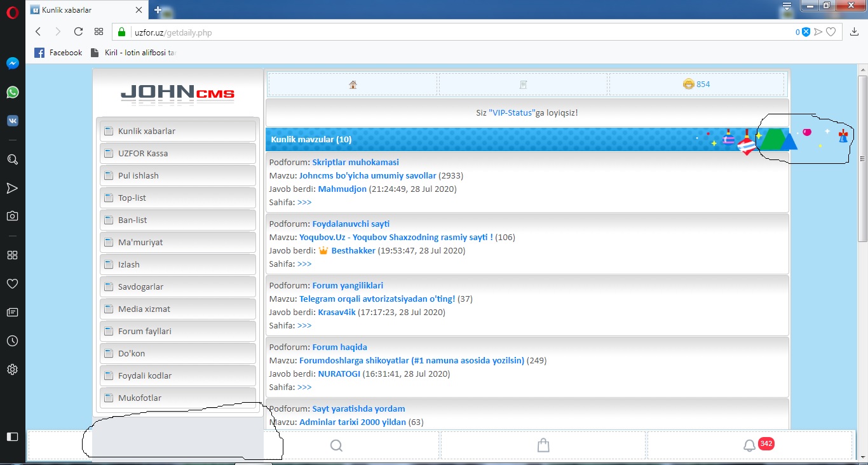
Task: Click the home icon in site header
Action: [353, 84]
